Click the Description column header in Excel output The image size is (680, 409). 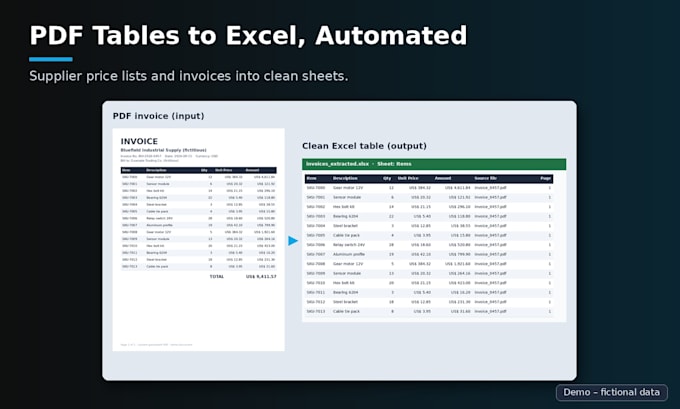[345, 178]
